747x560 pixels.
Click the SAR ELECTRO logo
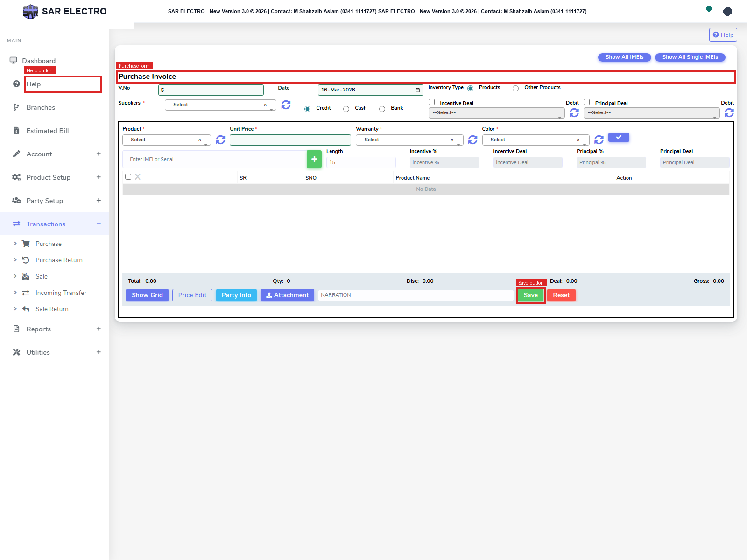65,11
